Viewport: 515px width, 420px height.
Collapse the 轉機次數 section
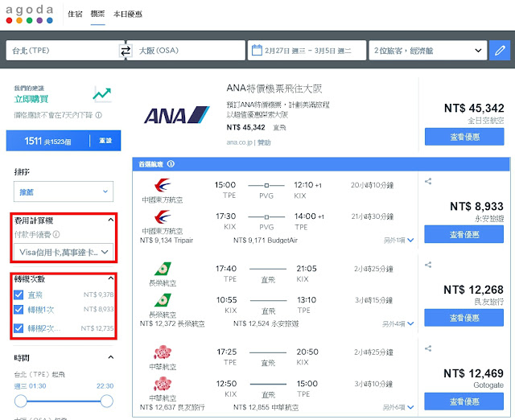[111, 278]
